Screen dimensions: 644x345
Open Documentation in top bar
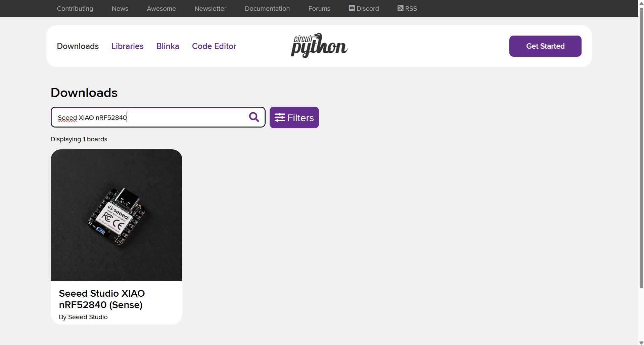(267, 8)
